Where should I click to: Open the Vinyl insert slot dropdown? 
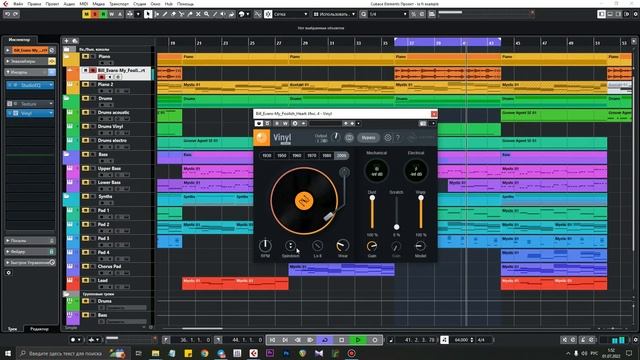point(51,113)
